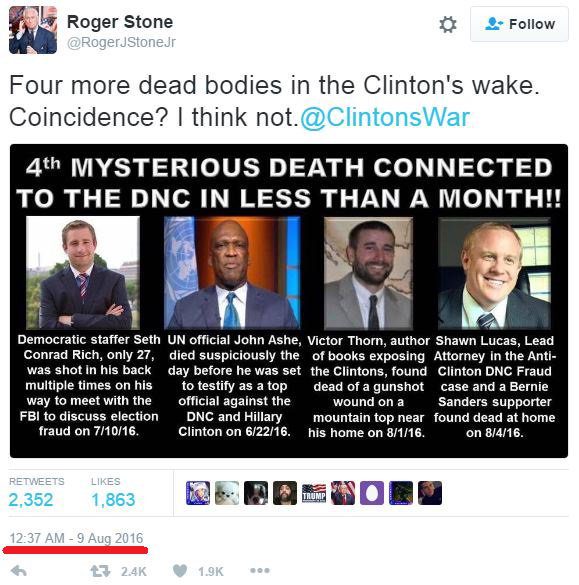View the 2,352 retweets count
The image size is (579, 585).
tap(31, 500)
